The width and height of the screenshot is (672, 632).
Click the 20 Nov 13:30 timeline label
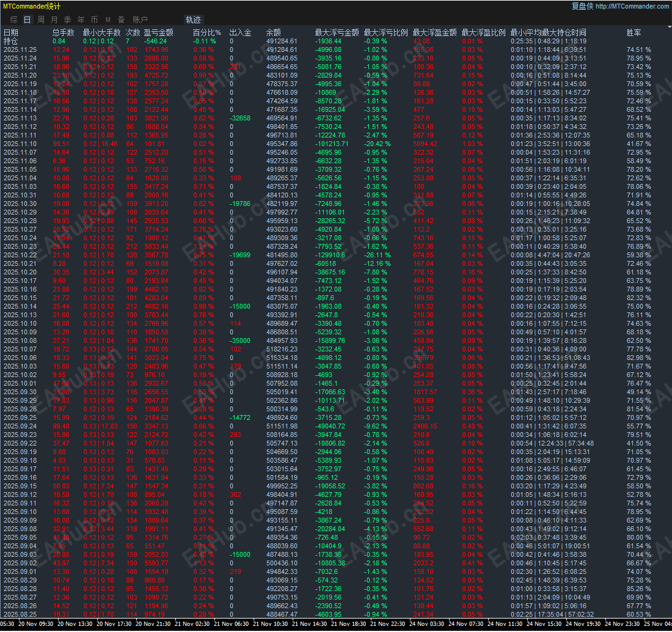click(75, 624)
